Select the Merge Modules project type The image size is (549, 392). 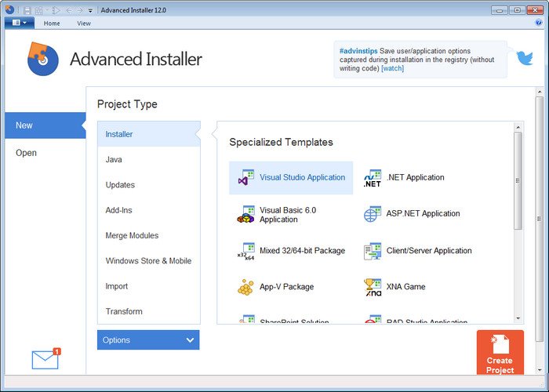[x=149, y=235]
